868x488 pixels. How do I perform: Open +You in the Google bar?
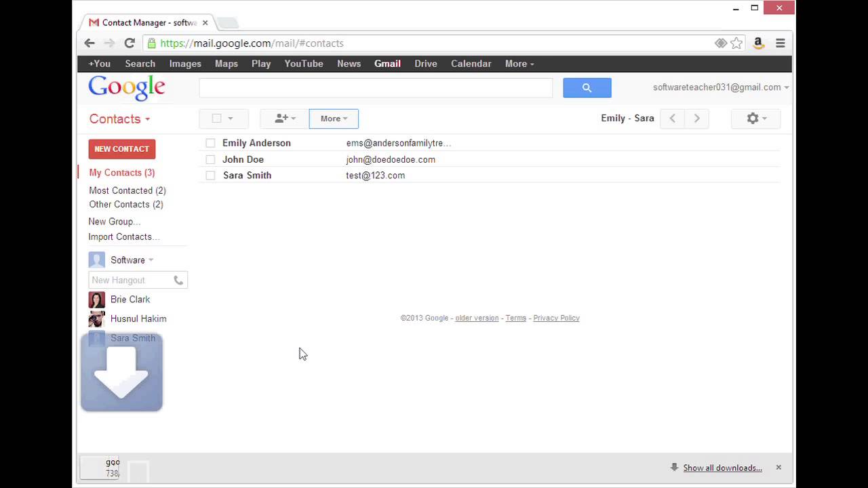99,64
